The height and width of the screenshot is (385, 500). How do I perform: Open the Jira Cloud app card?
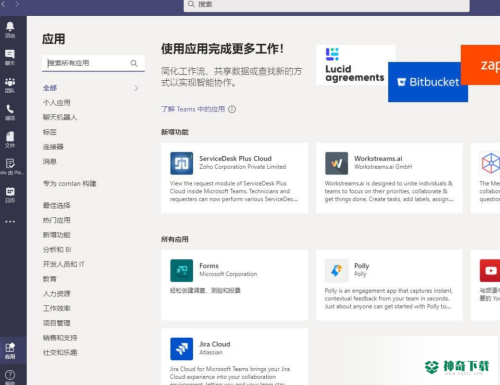click(234, 357)
